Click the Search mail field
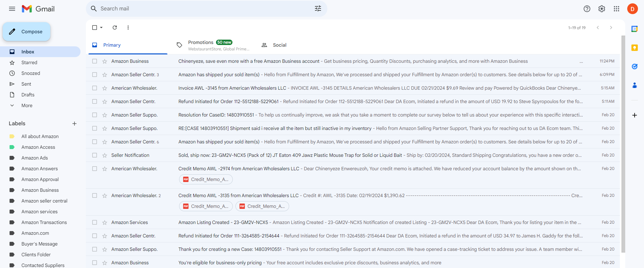 pos(207,9)
